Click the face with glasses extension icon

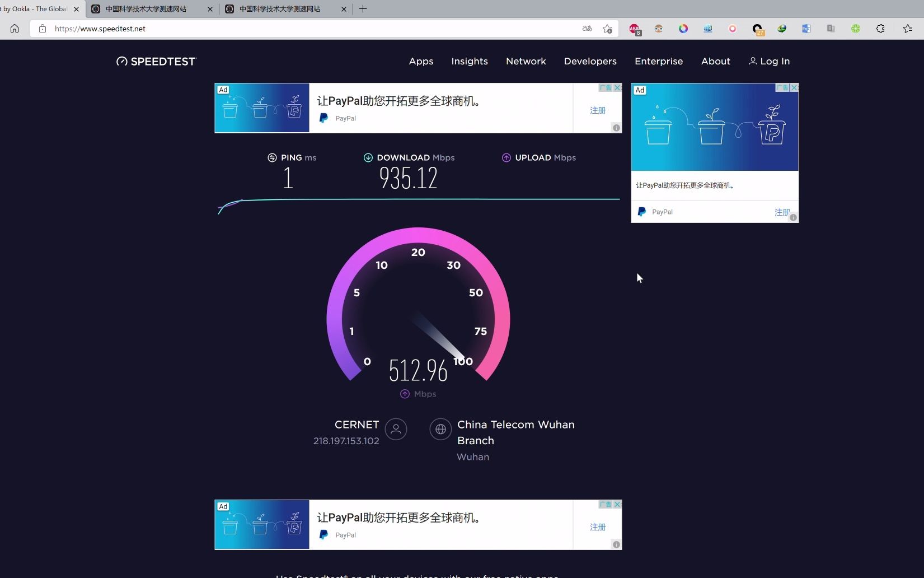coord(659,29)
